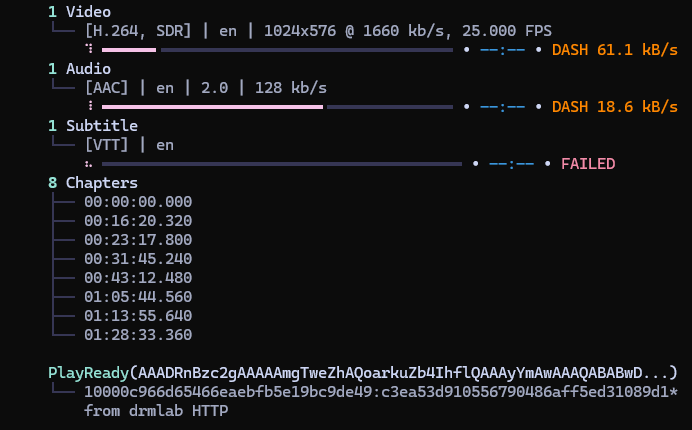Click the audio download progress bar
The width and height of the screenshot is (692, 430).
point(277,107)
